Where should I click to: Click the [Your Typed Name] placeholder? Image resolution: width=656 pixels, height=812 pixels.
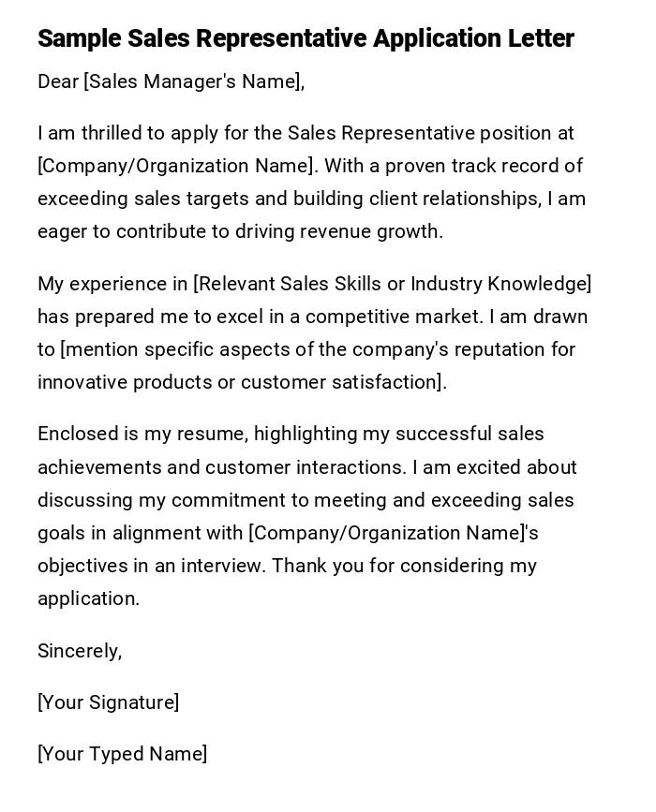pyautogui.click(x=122, y=754)
